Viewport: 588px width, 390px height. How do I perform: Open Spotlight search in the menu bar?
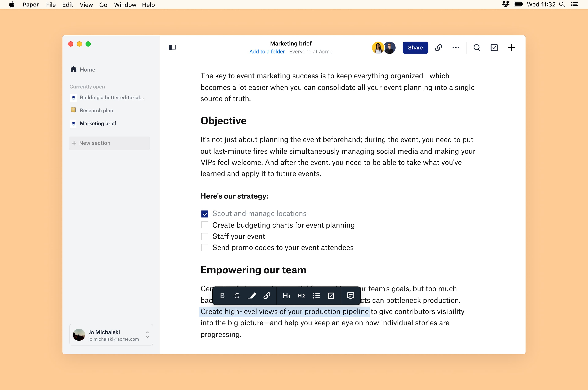(562, 4)
